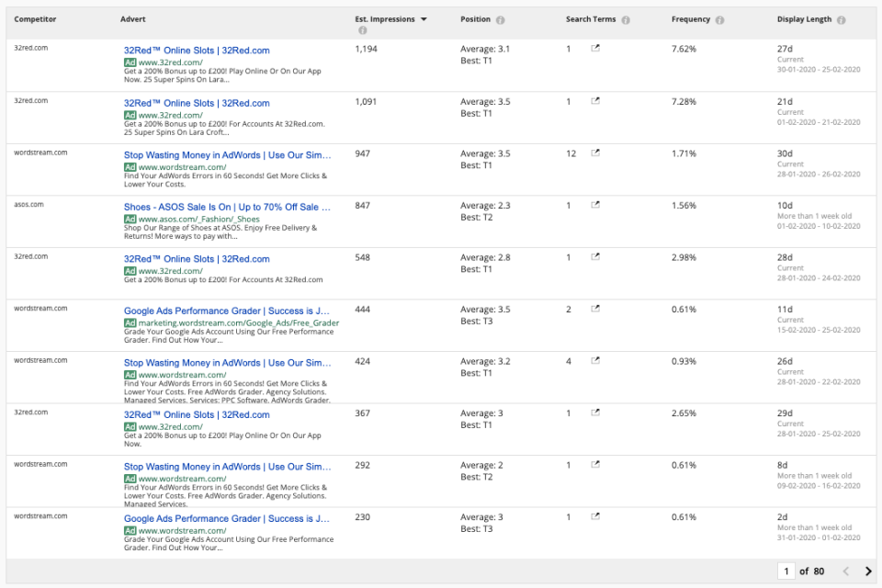Click external link icon in the 1,194 impressions row
This screenshot has height=588, width=882.
point(595,49)
